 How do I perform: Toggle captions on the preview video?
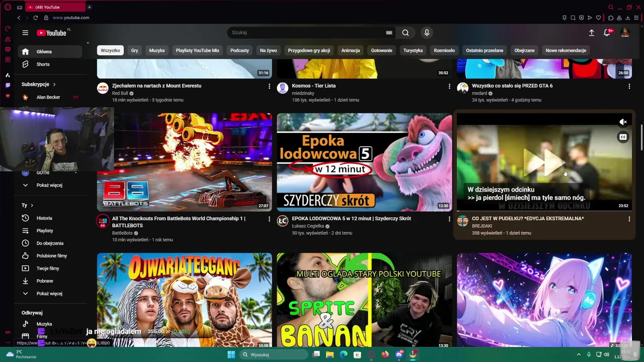tap(623, 137)
